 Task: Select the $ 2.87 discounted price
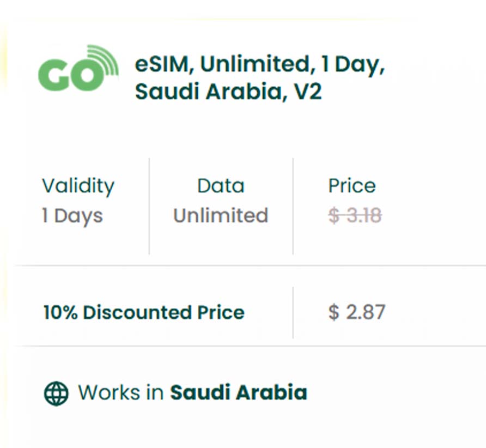click(357, 312)
